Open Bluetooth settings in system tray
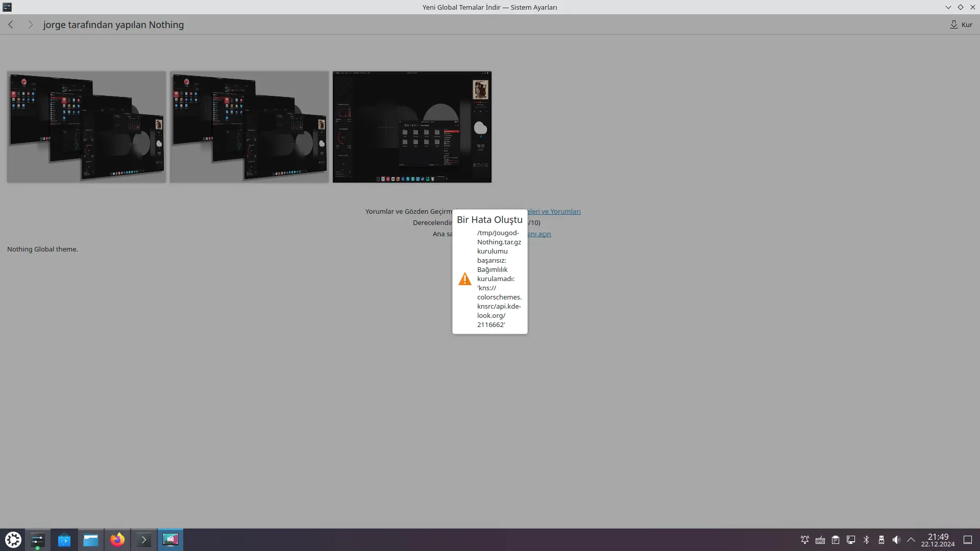 [866, 540]
